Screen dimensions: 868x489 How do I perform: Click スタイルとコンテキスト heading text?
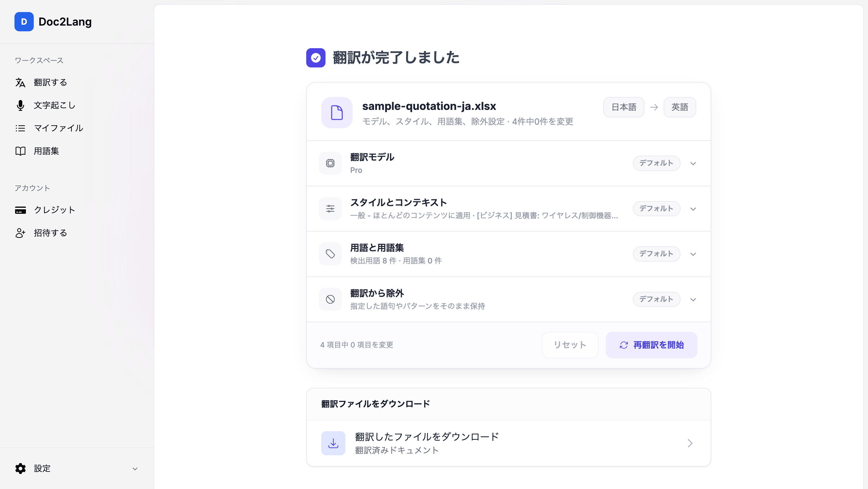tap(398, 203)
